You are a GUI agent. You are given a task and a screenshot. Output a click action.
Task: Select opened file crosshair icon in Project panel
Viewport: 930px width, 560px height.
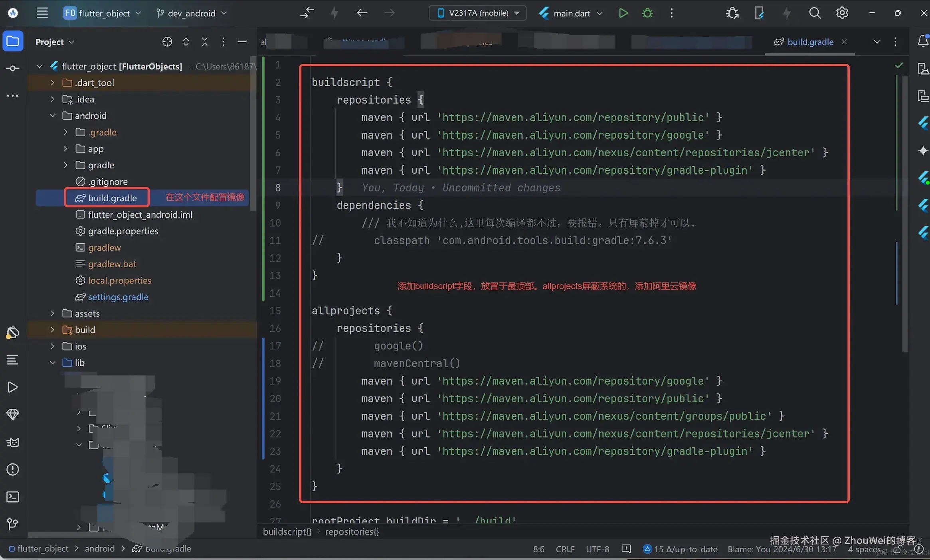click(167, 42)
